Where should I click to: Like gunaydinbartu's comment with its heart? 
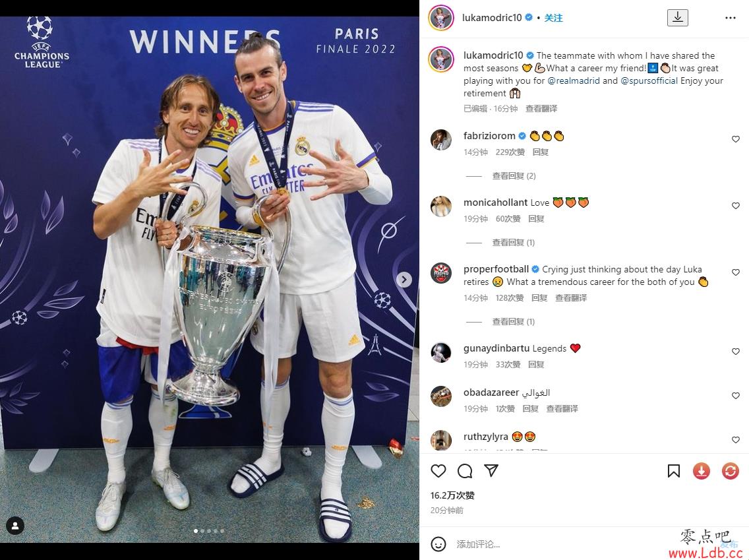[736, 352]
